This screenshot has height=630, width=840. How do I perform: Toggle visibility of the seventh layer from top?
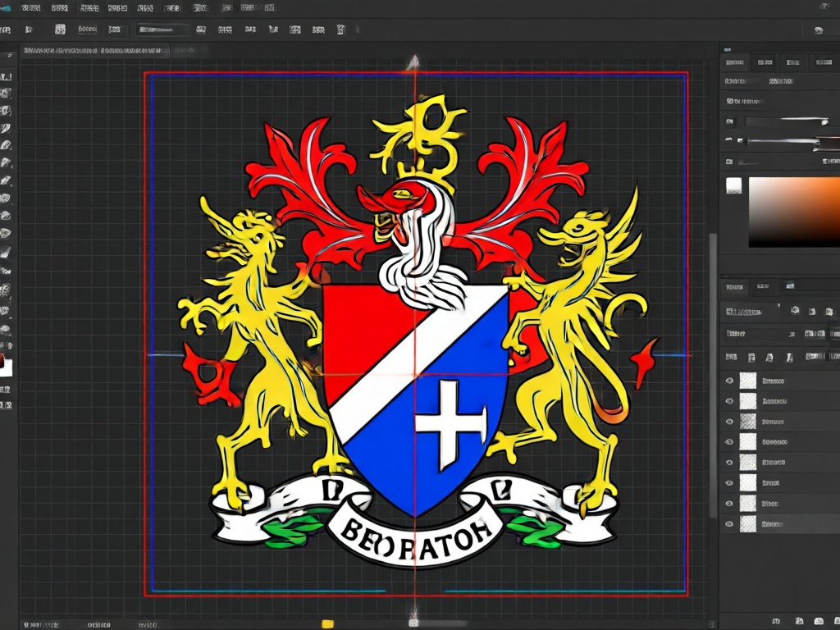coord(729,504)
